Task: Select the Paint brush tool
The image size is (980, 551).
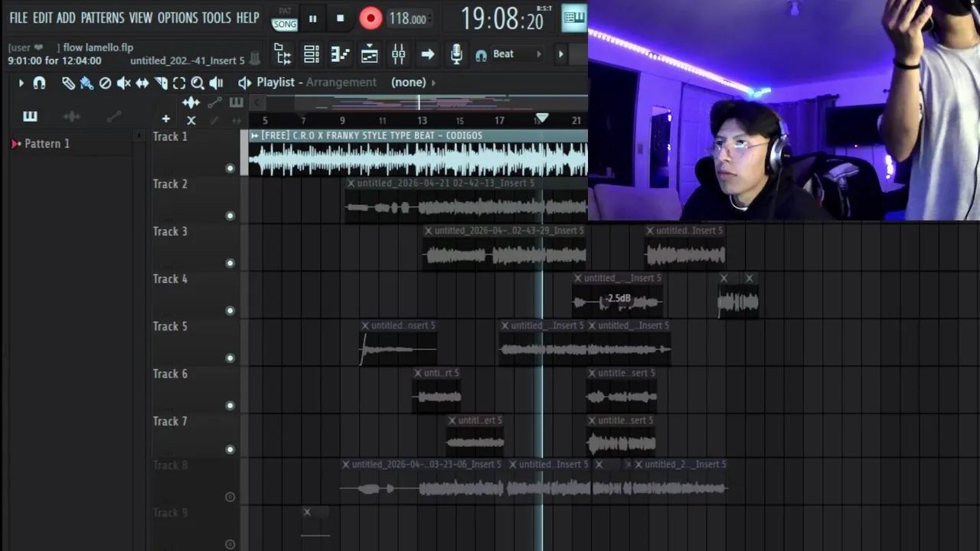Action: point(87,83)
